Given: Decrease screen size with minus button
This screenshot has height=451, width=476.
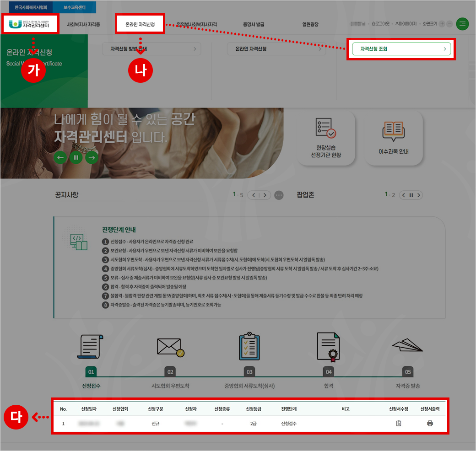Looking at the screenshot, I should pyautogui.click(x=449, y=24).
